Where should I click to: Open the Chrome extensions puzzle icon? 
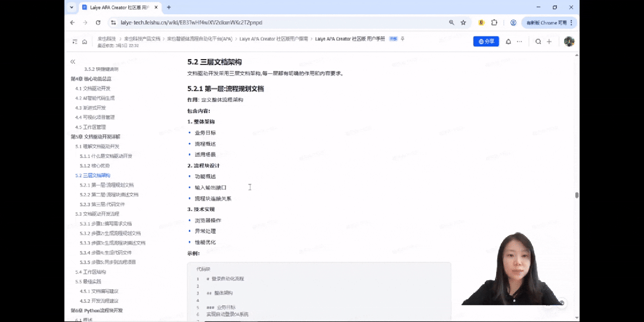click(494, 23)
